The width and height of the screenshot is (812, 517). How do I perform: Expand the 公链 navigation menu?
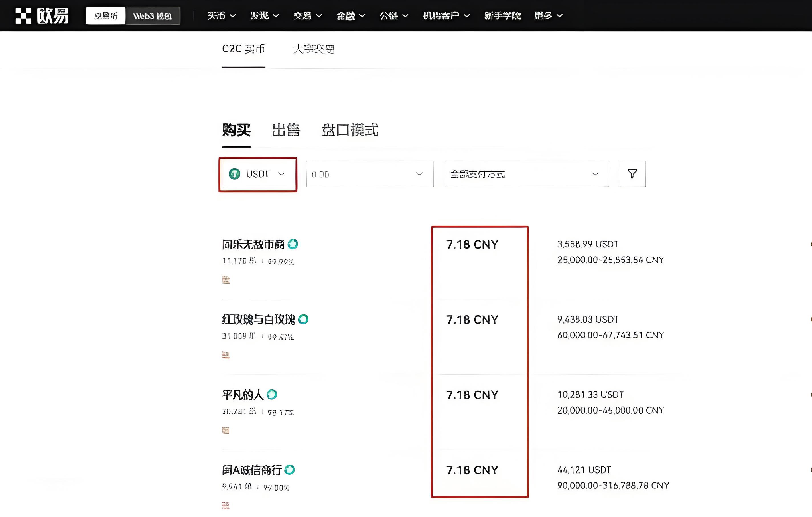(x=394, y=15)
